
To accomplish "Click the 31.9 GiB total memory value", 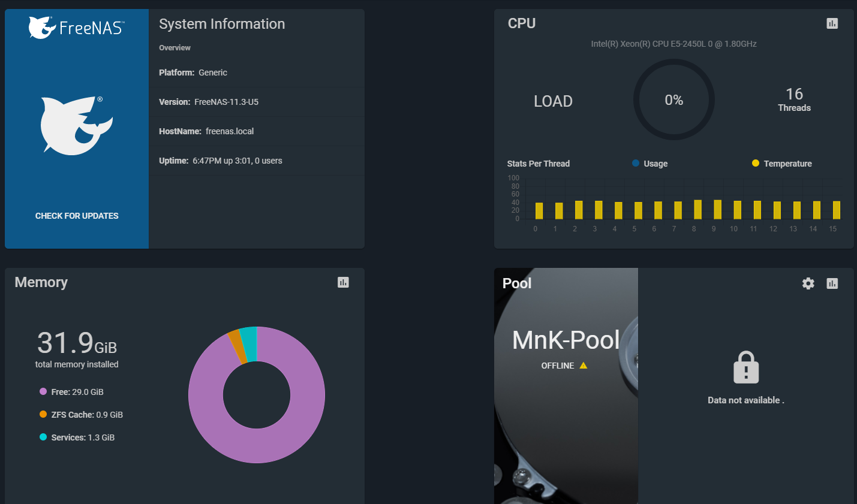I will 77,343.
